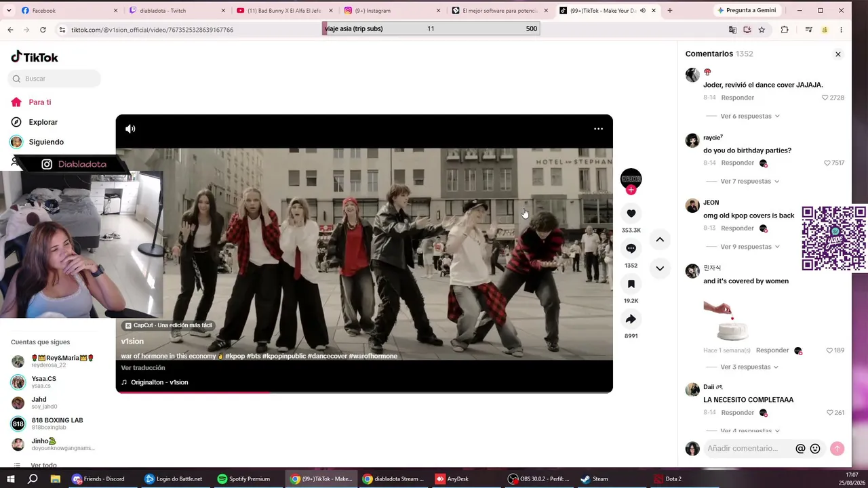This screenshot has width=868, height=488.
Task: Go back in browser history
Action: [10, 30]
